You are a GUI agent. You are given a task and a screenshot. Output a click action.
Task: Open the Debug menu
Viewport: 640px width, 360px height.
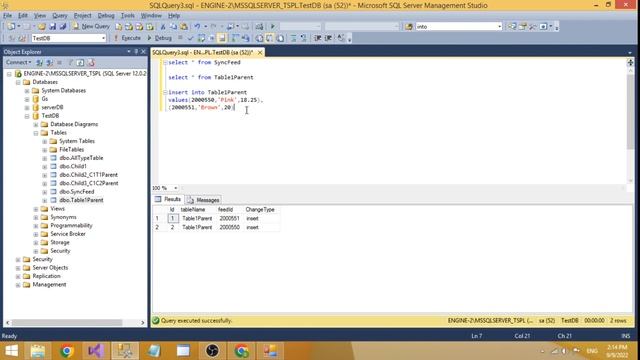tap(106, 16)
